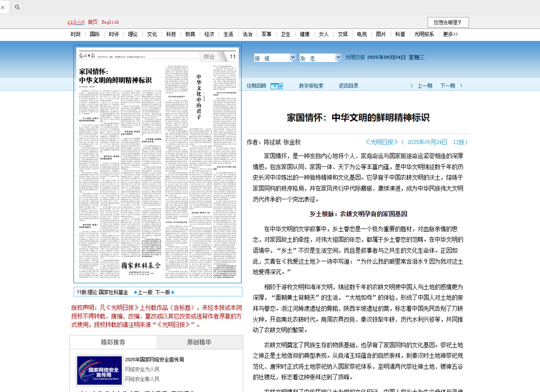Select the 精彩推荐 tab

point(113,342)
